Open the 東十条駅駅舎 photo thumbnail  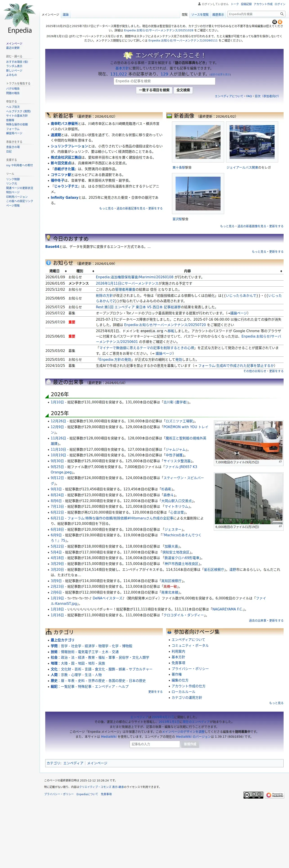click(x=198, y=142)
